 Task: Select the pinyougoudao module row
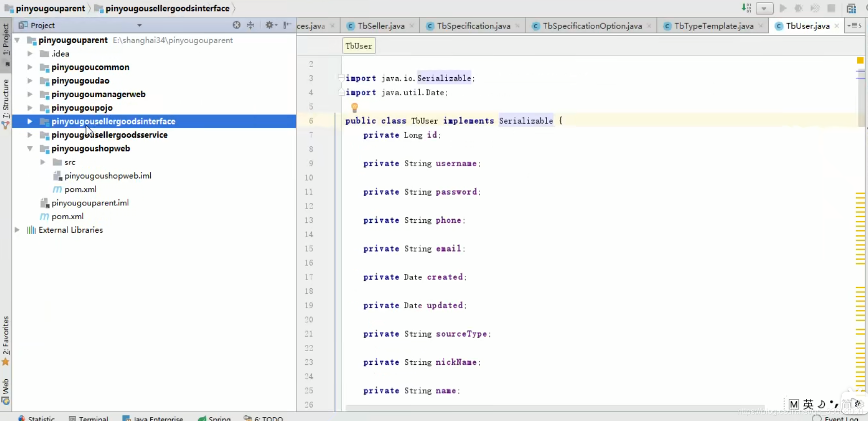[x=154, y=81]
